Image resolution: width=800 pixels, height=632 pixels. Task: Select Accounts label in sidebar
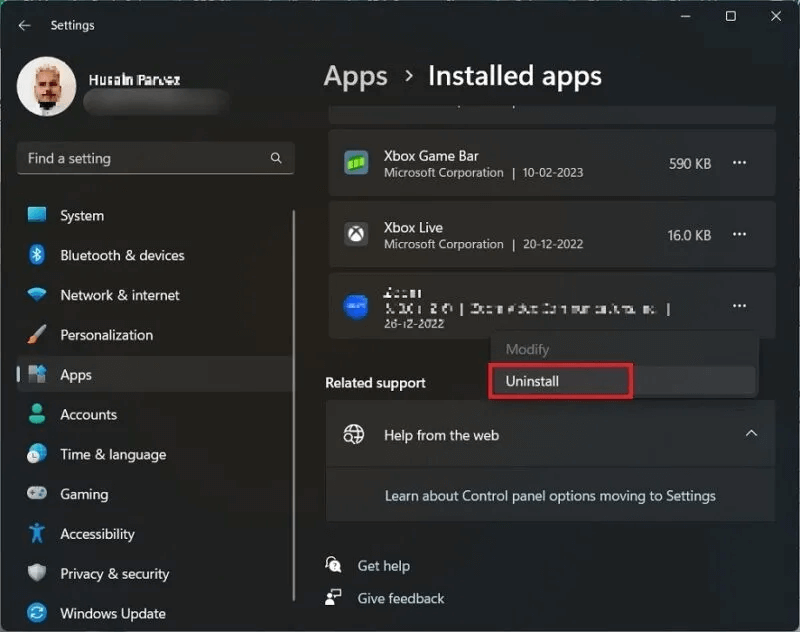point(89,414)
